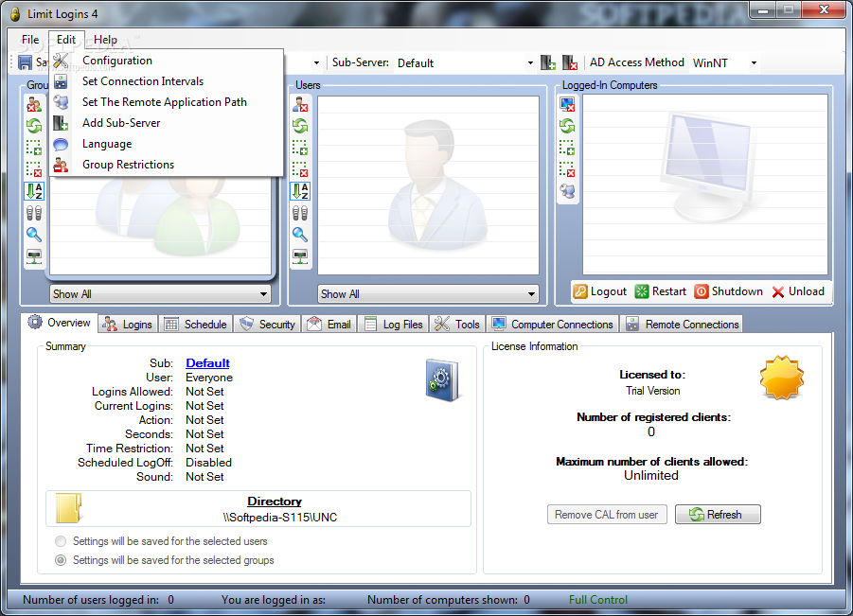Image resolution: width=853 pixels, height=616 pixels.
Task: Remove computer icon in Logged-In Computers
Action: (567, 104)
